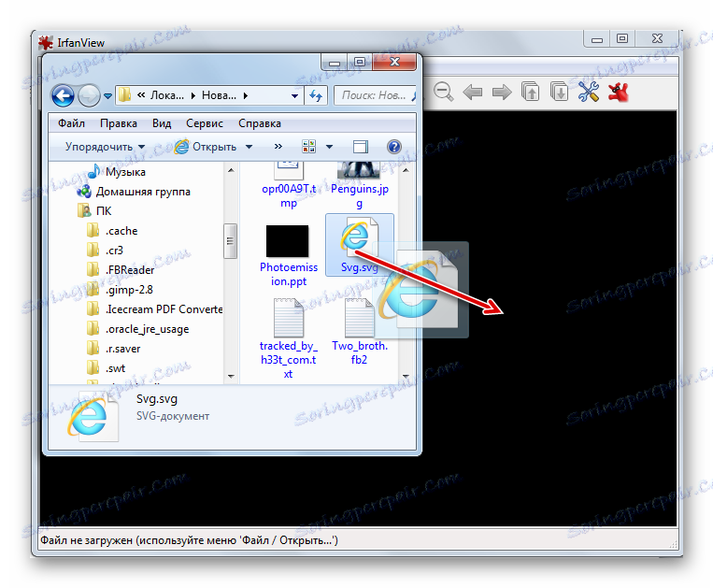Click navigation pane scrollbar thumb
Screen dimensions: 713x588
pyautogui.click(x=230, y=241)
